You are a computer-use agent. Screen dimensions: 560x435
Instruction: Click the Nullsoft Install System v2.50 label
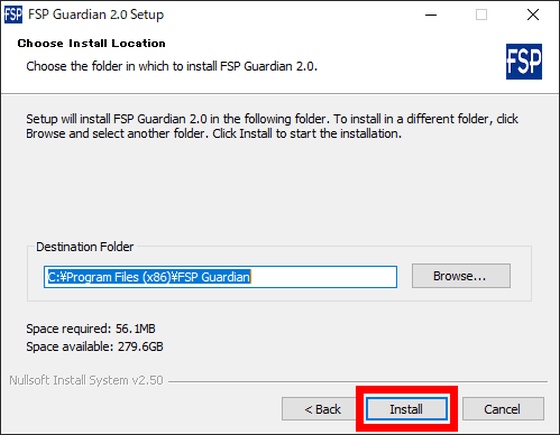pyautogui.click(x=86, y=380)
